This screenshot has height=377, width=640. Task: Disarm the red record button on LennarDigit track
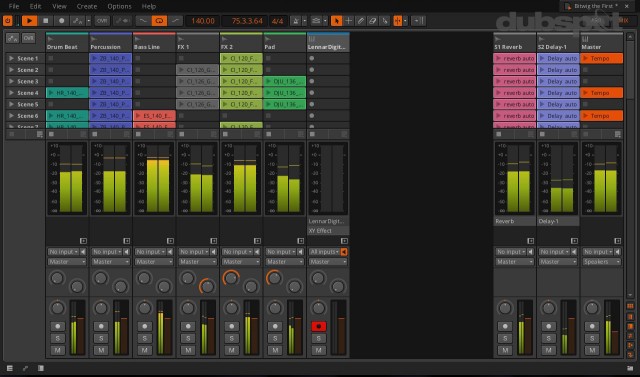pyautogui.click(x=318, y=326)
